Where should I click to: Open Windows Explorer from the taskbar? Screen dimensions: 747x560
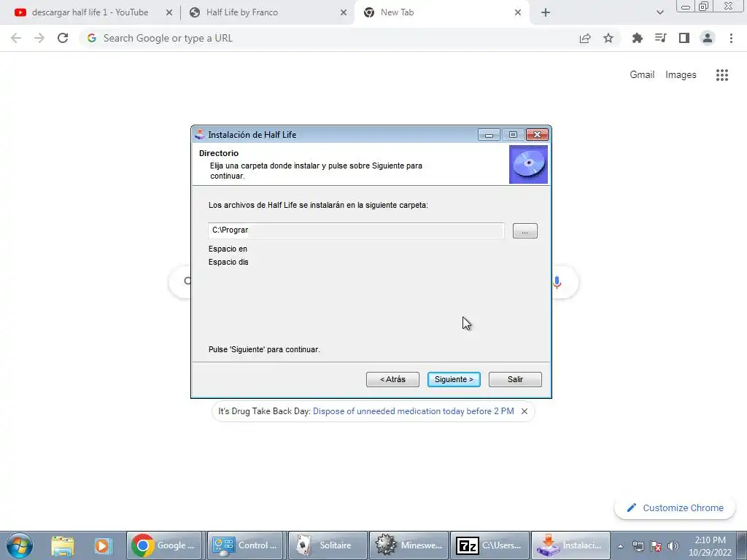63,545
